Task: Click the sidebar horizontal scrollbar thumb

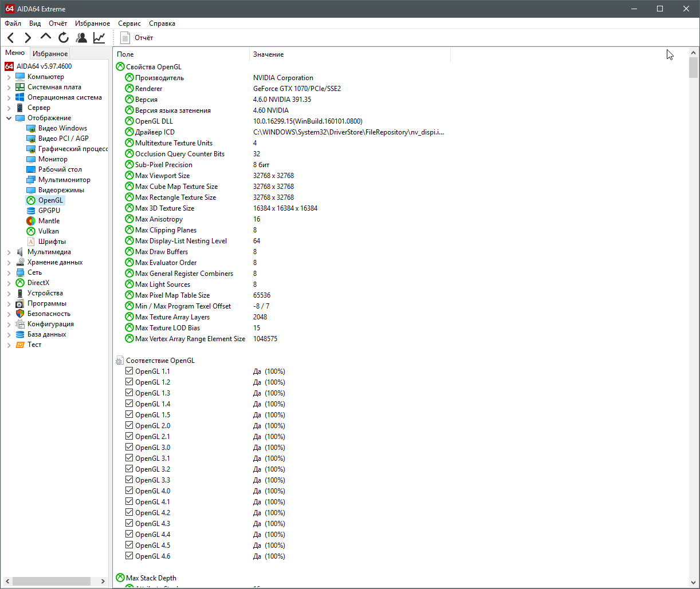Action: tap(52, 581)
